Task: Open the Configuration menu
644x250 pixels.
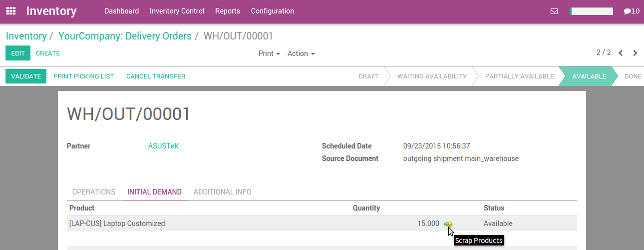Action: (x=272, y=11)
